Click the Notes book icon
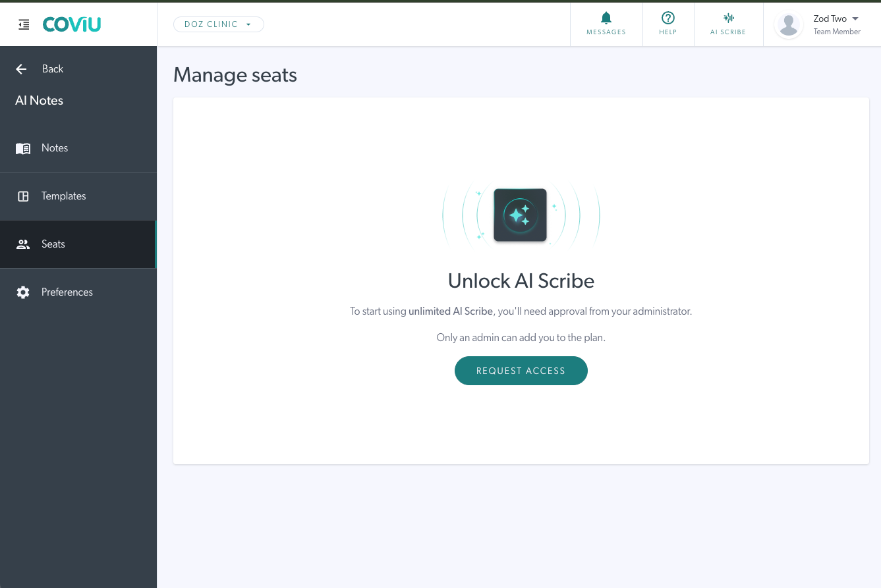This screenshot has width=881, height=588. point(23,148)
